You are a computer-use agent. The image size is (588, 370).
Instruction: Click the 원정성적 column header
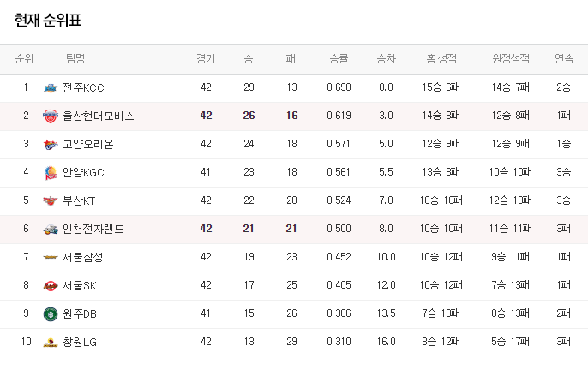[x=511, y=59]
